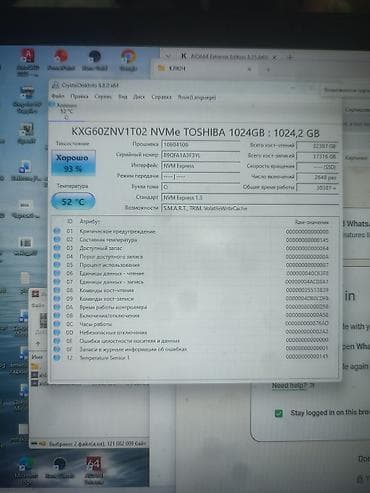Select the Процент использования attribute text

click(x=109, y=265)
